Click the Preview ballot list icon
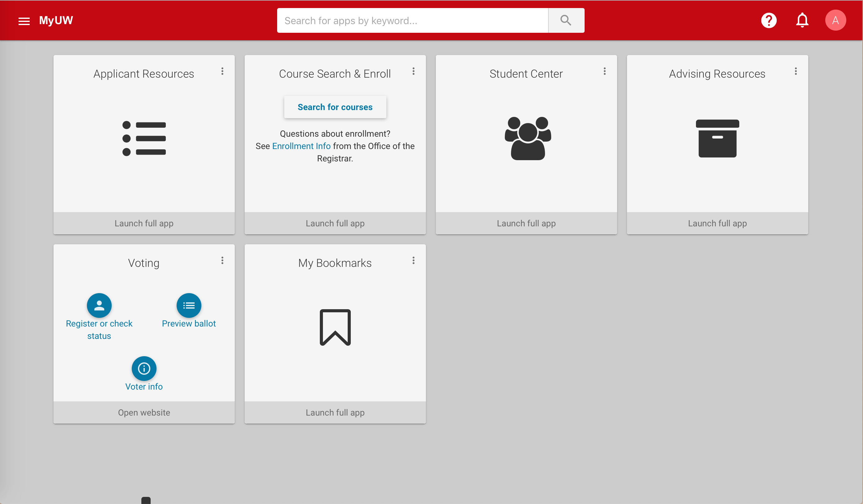Screen dimensions: 863x504 pos(189,305)
